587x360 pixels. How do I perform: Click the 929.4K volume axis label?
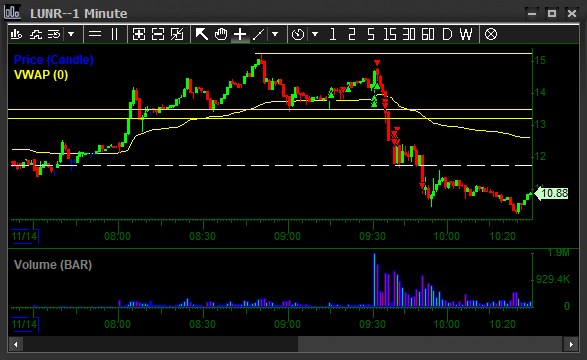point(553,279)
